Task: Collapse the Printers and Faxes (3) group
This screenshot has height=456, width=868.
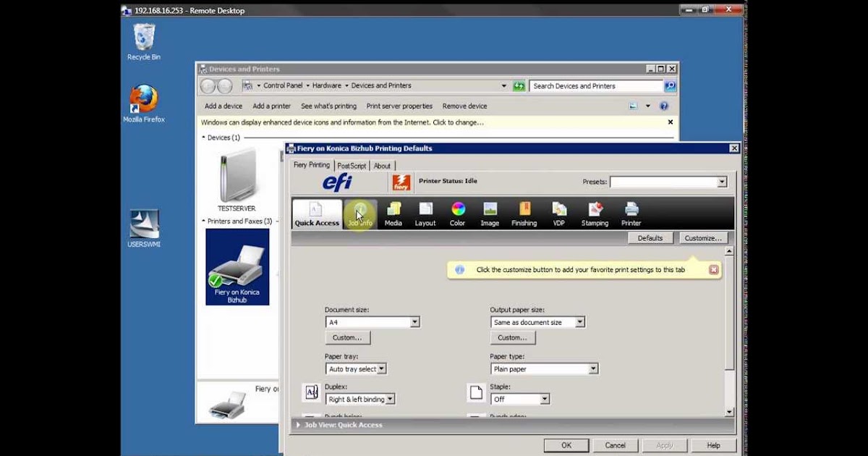Action: [203, 221]
